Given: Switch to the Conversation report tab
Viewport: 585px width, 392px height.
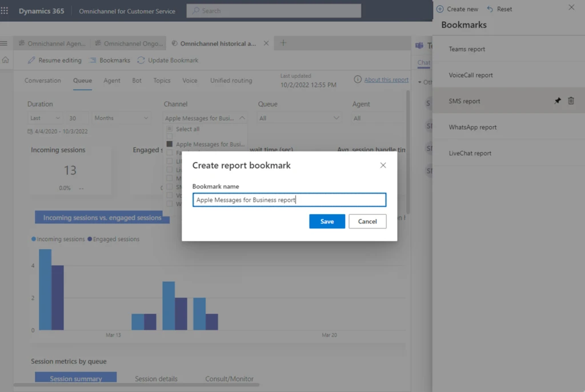Looking at the screenshot, I should click(42, 81).
